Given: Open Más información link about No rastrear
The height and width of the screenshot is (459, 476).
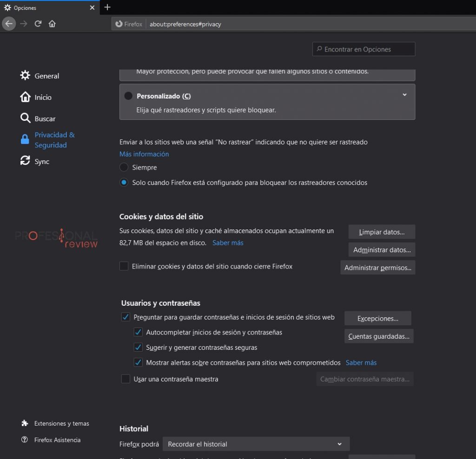Looking at the screenshot, I should click(144, 154).
